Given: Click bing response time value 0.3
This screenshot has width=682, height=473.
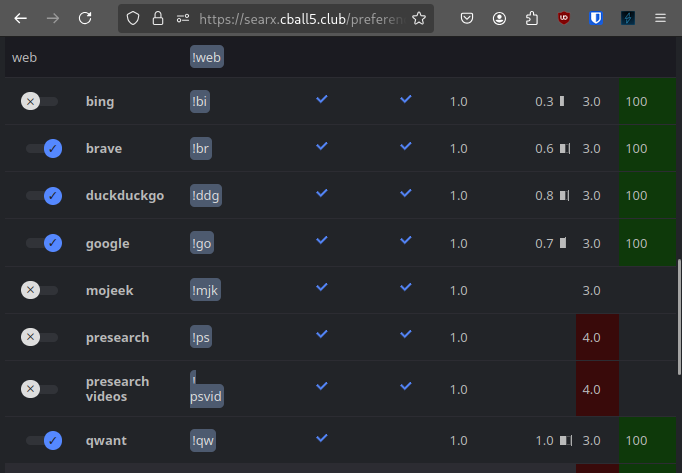Looking at the screenshot, I should click(544, 101).
